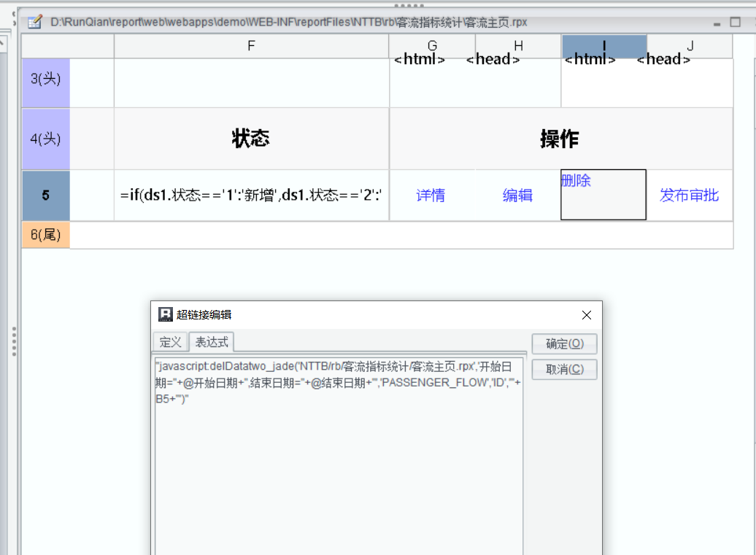
Task: Click the report file icon in the title bar
Action: coord(34,23)
